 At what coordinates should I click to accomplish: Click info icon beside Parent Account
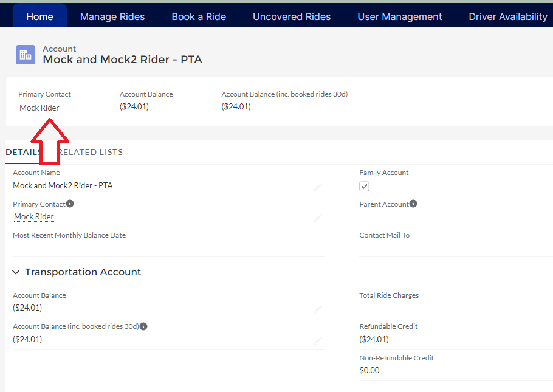[413, 204]
